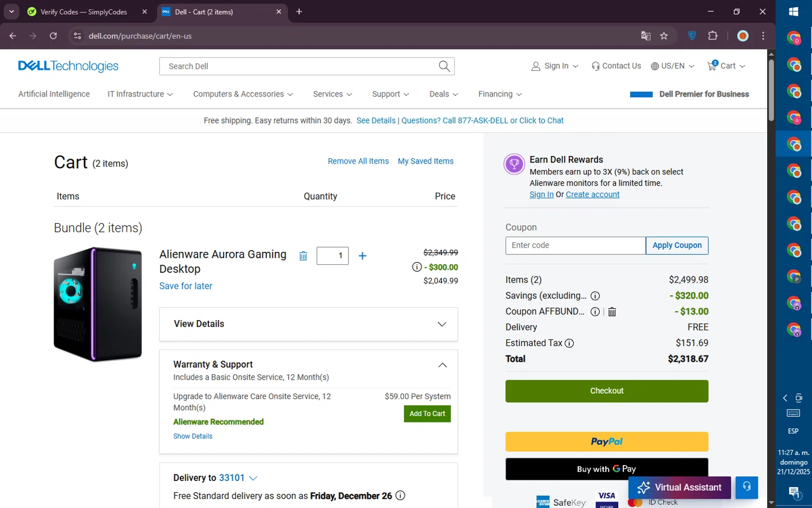Collapse the Warranty & Support panel
The image size is (812, 508).
[x=442, y=365]
